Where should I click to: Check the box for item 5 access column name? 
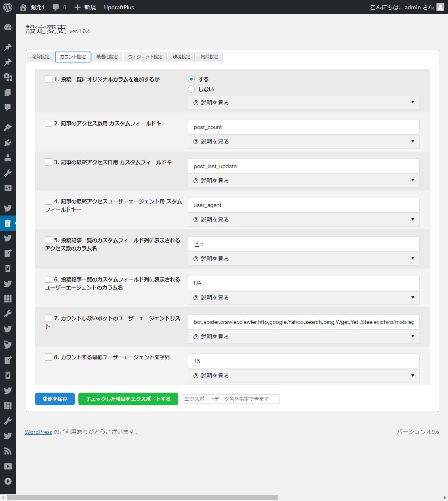(48, 240)
